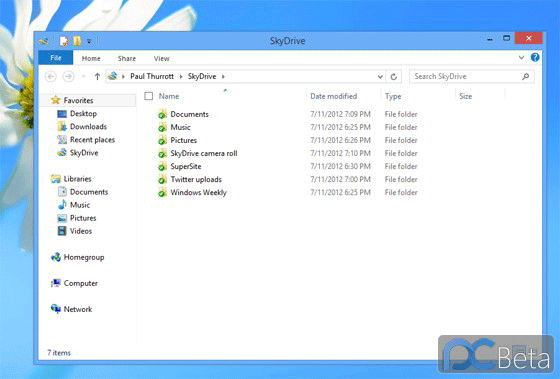The height and width of the screenshot is (379, 560).
Task: Toggle the select all checkbox by Name
Action: point(149,96)
